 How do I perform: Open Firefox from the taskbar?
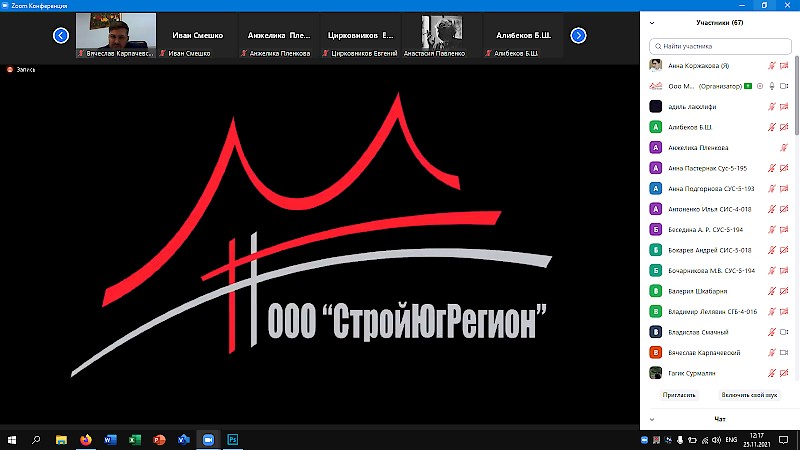coord(85,439)
